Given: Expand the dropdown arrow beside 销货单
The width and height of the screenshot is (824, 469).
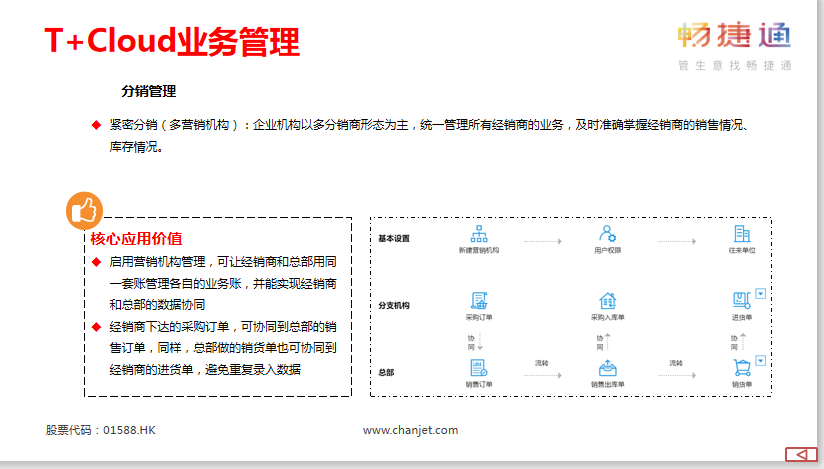Looking at the screenshot, I should tap(760, 361).
